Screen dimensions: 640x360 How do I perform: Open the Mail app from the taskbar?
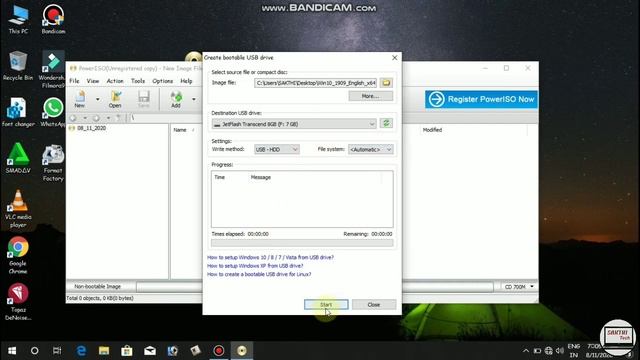(x=150, y=351)
